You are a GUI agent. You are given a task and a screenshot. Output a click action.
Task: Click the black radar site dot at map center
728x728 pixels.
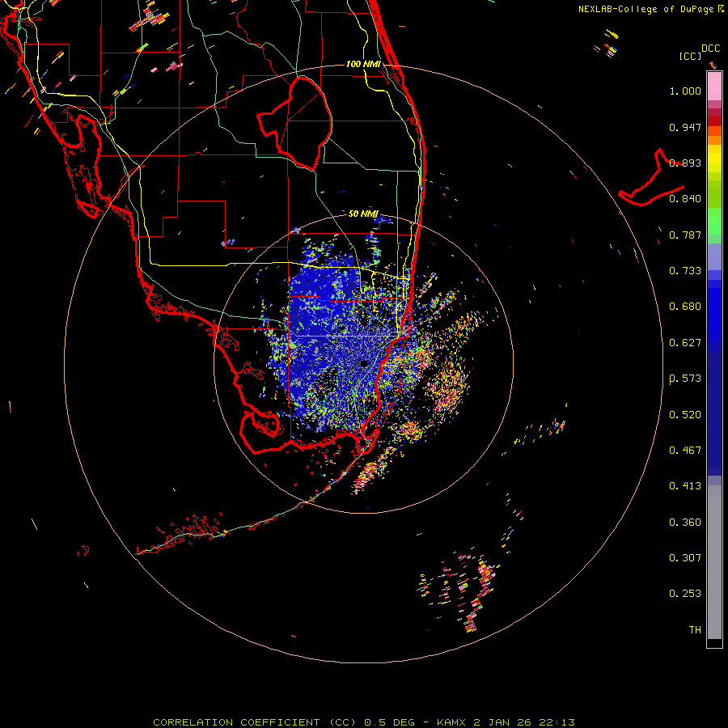364,363
